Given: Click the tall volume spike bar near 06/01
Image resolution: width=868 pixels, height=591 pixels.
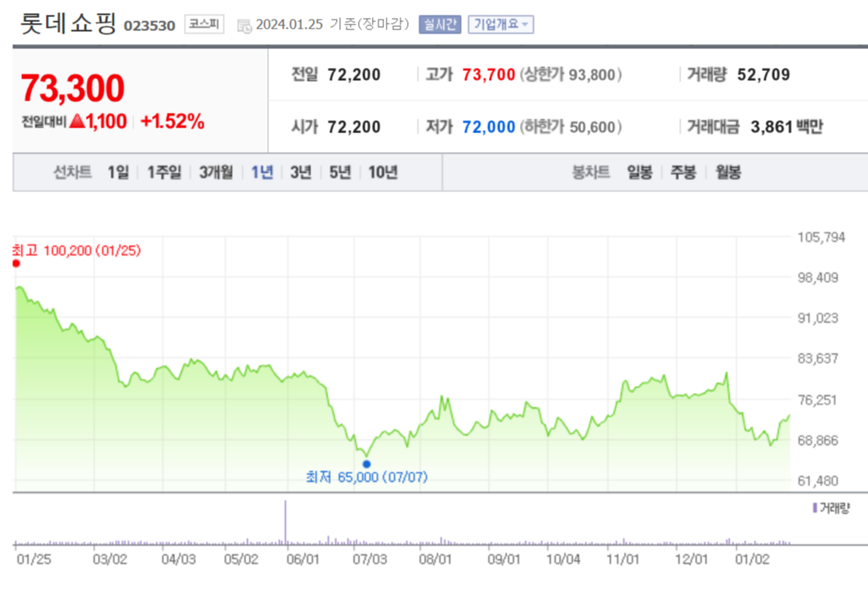Looking at the screenshot, I should click(x=285, y=522).
